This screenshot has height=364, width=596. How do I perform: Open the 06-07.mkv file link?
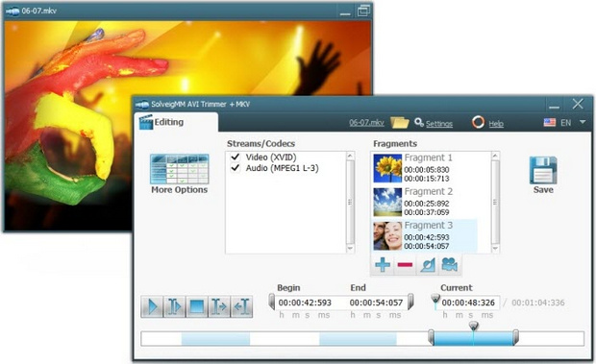pyautogui.click(x=366, y=123)
